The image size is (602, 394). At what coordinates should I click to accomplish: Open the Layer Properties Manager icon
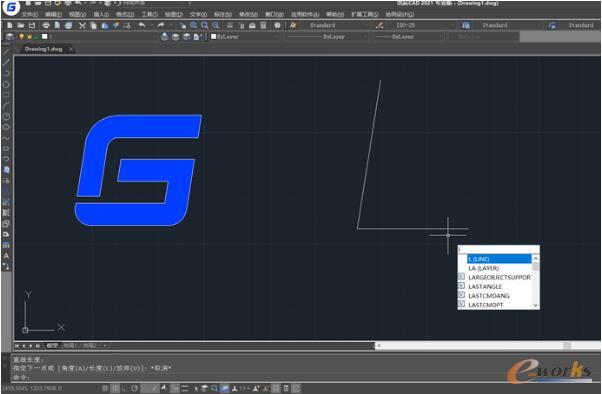click(x=10, y=37)
